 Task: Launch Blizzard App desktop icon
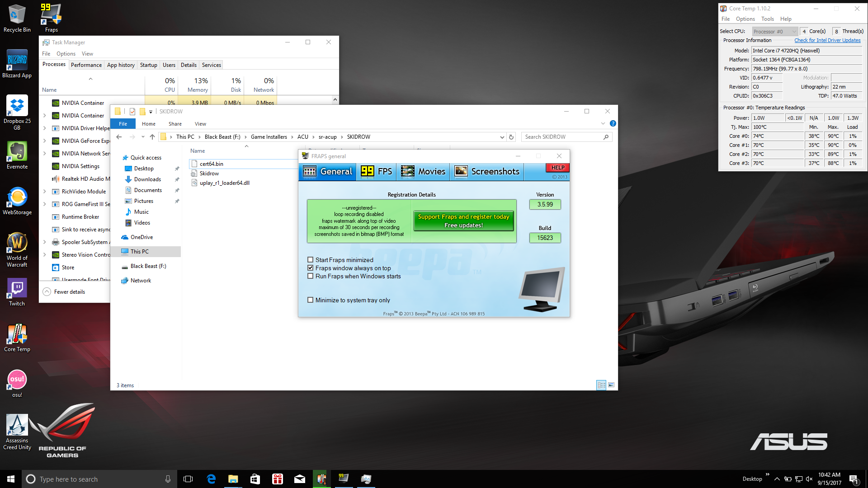click(x=17, y=64)
